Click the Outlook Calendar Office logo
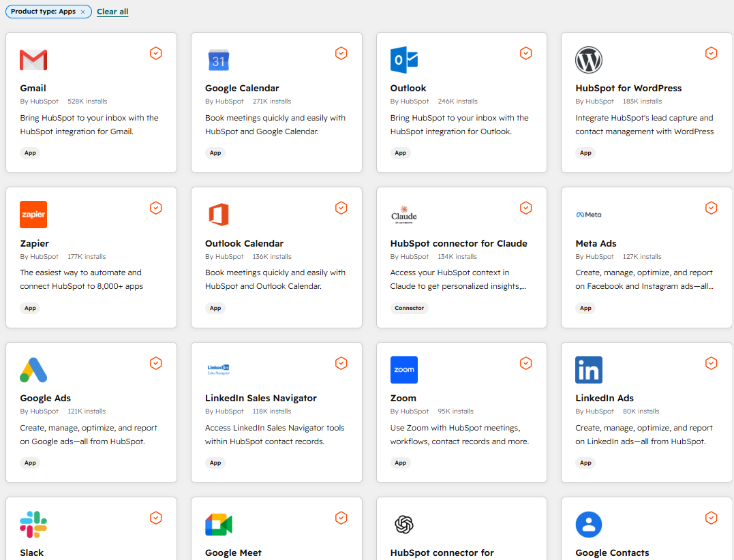The height and width of the screenshot is (560, 734). pos(219,215)
